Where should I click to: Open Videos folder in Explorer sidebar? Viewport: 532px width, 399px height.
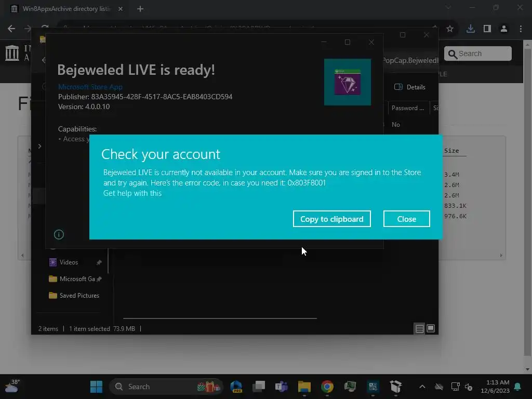coord(69,262)
